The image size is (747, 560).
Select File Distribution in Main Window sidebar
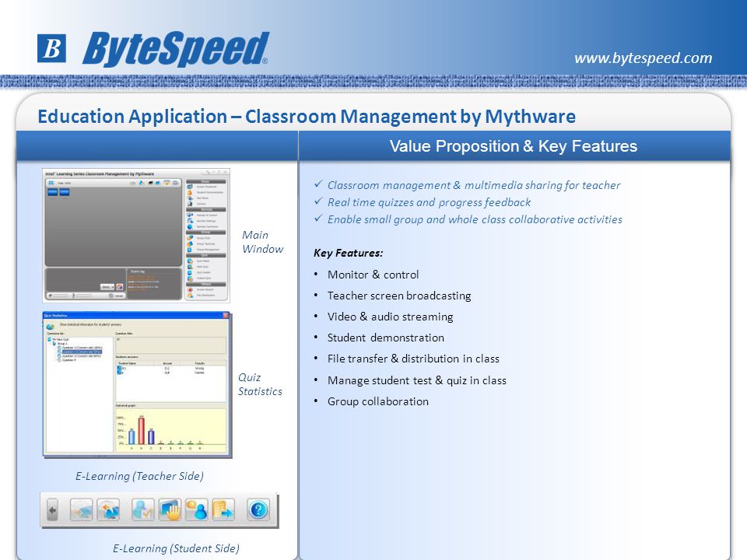point(201,296)
